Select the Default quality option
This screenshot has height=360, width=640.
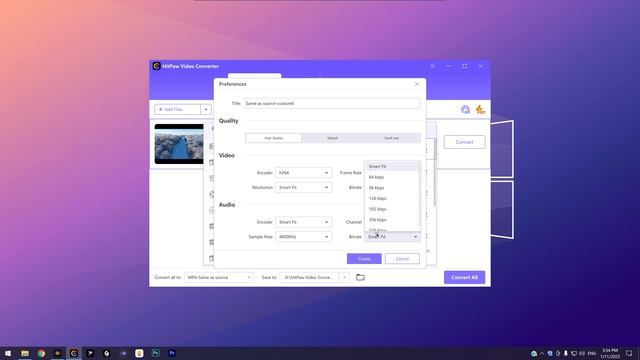click(x=332, y=138)
